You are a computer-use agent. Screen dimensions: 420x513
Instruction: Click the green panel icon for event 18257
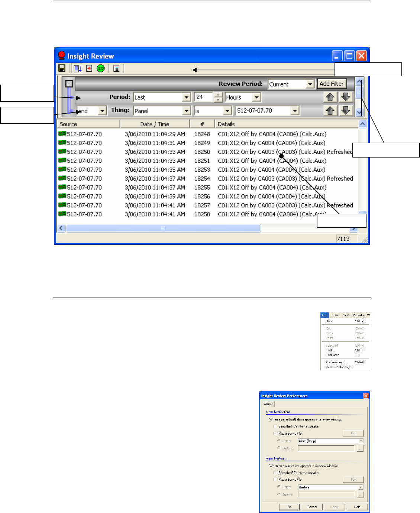(62, 205)
